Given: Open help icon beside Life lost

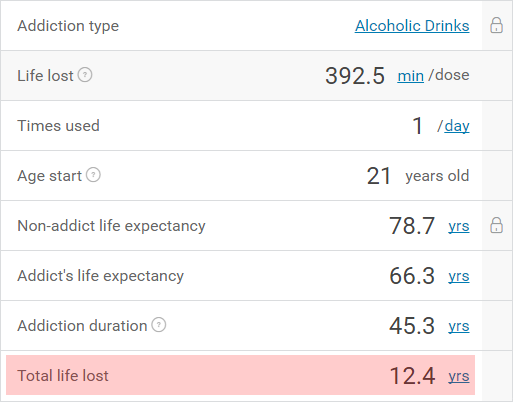Looking at the screenshot, I should pyautogui.click(x=85, y=75).
